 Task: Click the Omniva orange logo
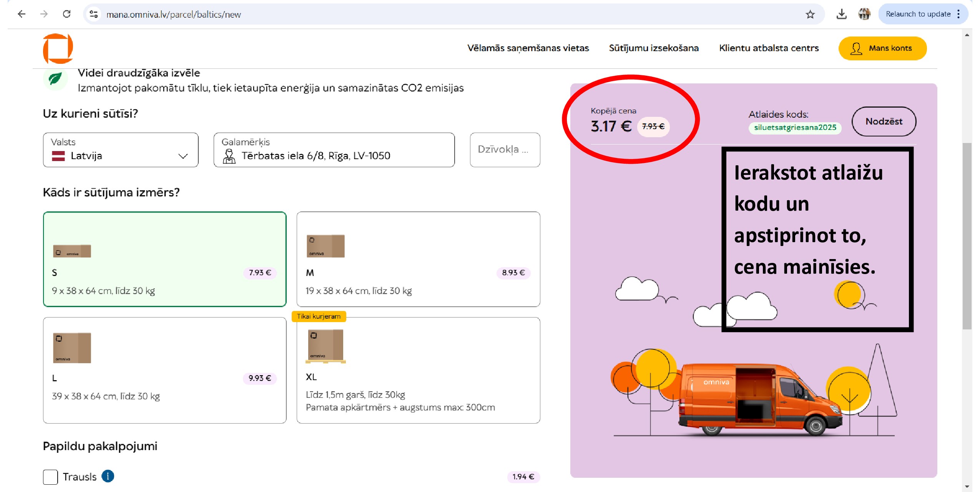tap(58, 48)
